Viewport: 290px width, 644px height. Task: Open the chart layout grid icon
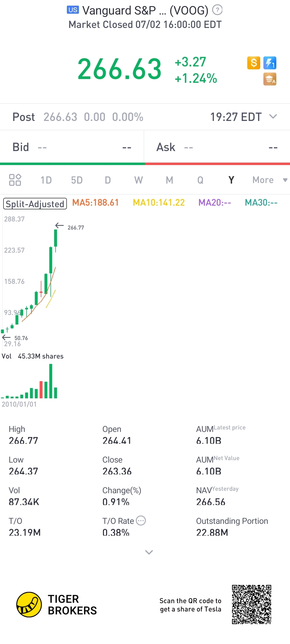click(x=15, y=180)
